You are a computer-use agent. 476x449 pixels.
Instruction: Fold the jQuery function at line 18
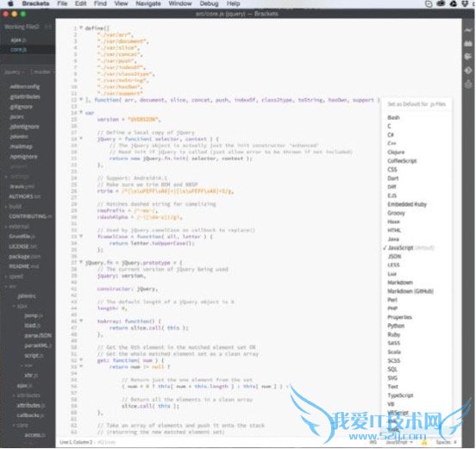81,139
